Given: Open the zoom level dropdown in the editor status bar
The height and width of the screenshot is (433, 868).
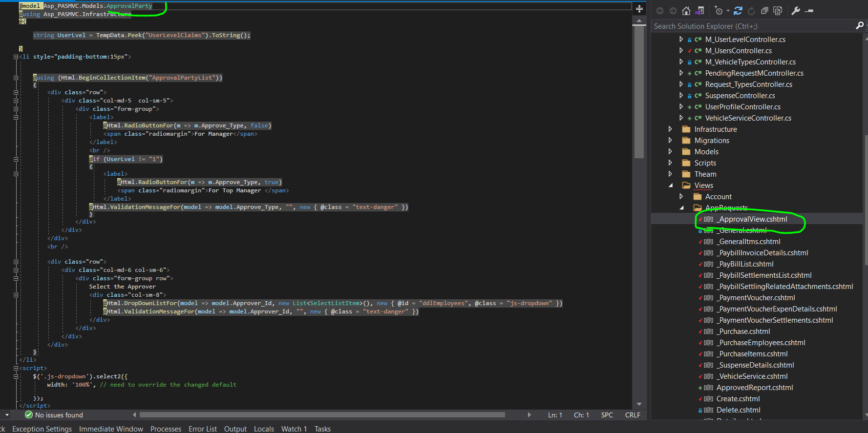Looking at the screenshot, I should point(7,415).
